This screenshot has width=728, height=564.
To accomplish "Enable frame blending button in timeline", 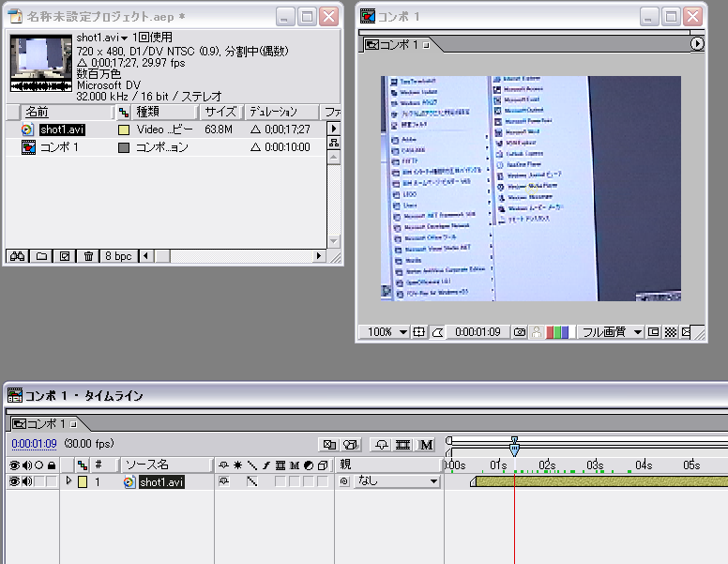I will [402, 445].
